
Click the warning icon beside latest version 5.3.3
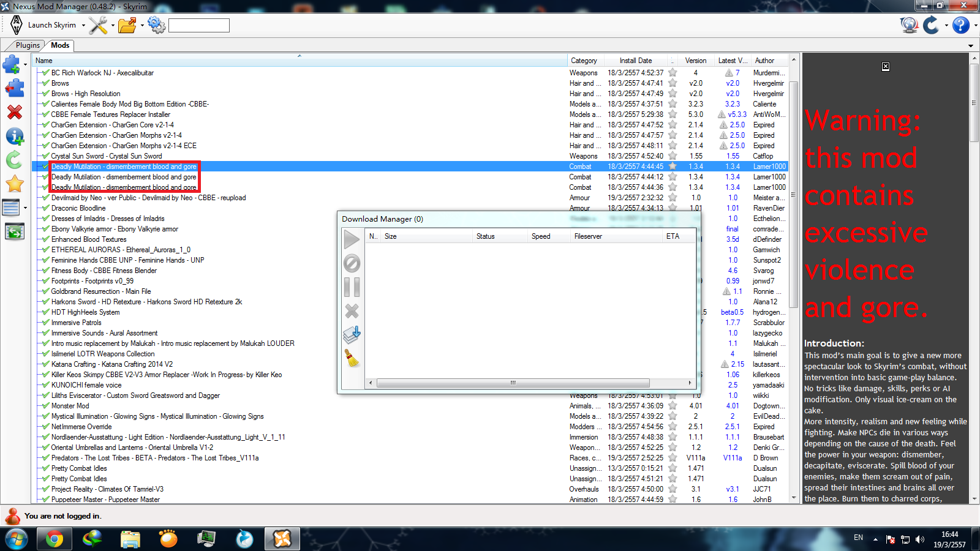723,114
